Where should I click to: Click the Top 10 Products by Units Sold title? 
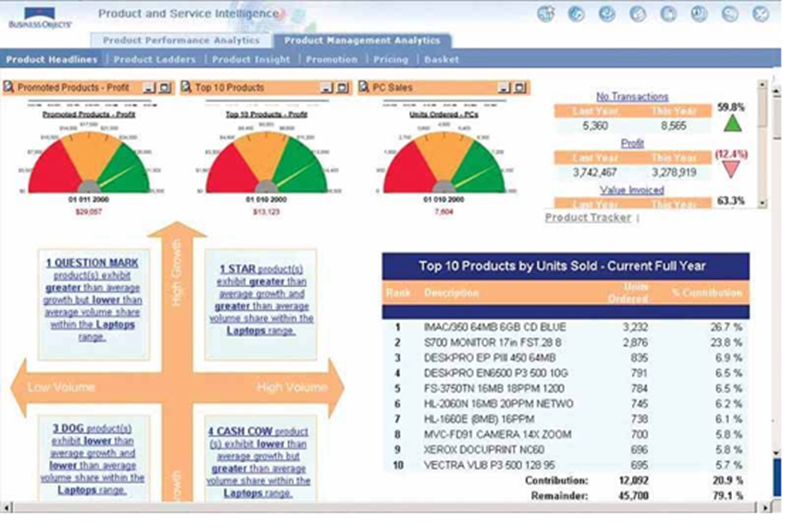pyautogui.click(x=562, y=266)
